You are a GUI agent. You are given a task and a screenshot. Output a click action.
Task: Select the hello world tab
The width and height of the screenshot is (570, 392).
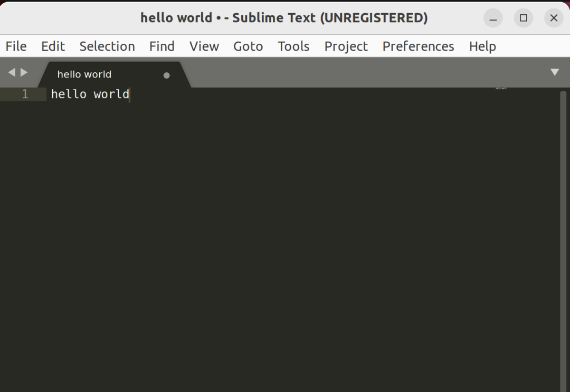tap(84, 74)
